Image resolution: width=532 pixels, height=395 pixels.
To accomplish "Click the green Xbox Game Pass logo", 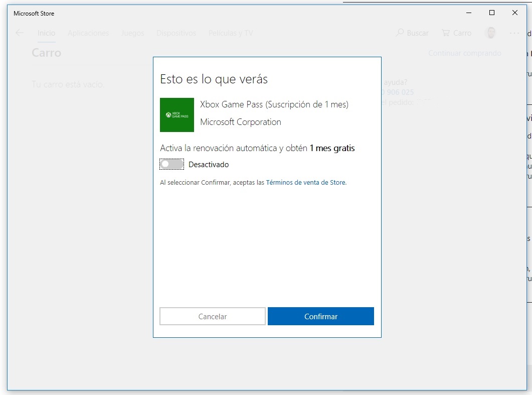I will tap(177, 115).
